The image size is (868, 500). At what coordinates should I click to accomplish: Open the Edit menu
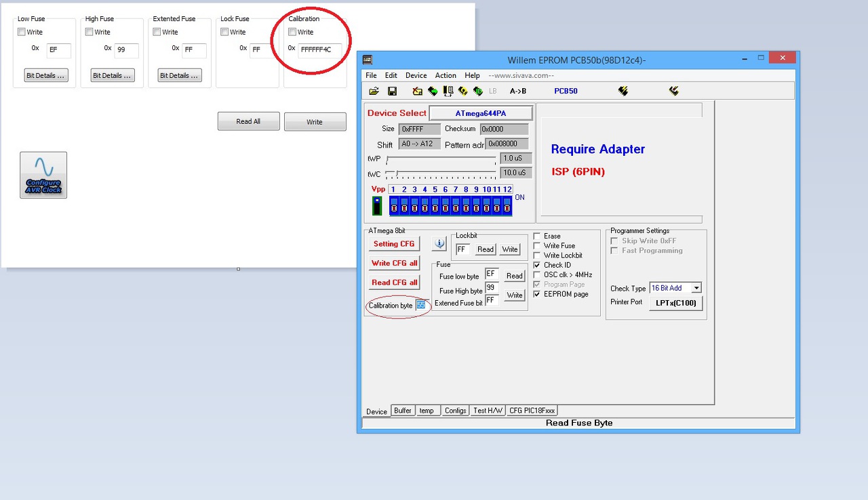click(x=391, y=75)
